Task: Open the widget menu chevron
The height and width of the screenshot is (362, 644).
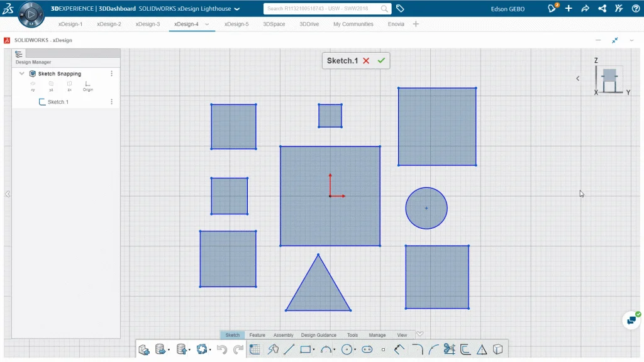Action: [631, 40]
